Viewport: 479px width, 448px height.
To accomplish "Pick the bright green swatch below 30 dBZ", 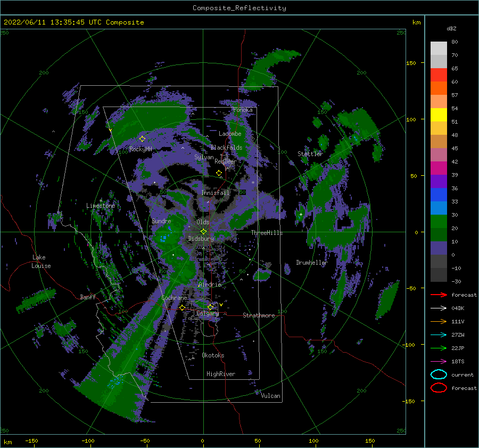I will pos(439,222).
